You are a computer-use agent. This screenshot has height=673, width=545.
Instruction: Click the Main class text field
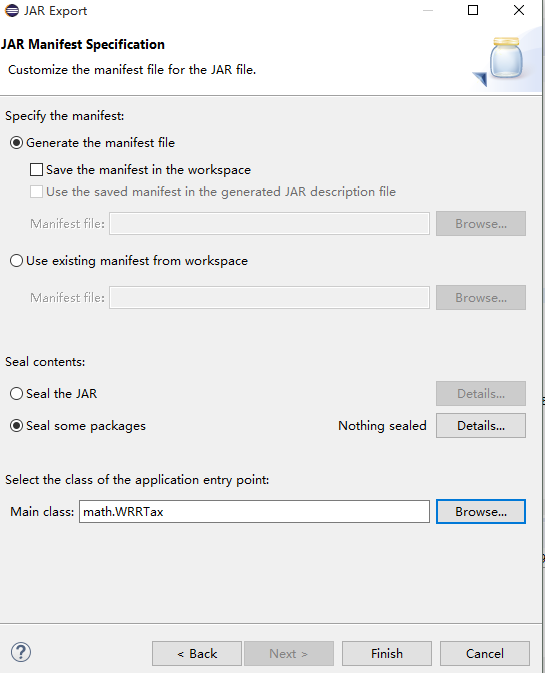254,511
